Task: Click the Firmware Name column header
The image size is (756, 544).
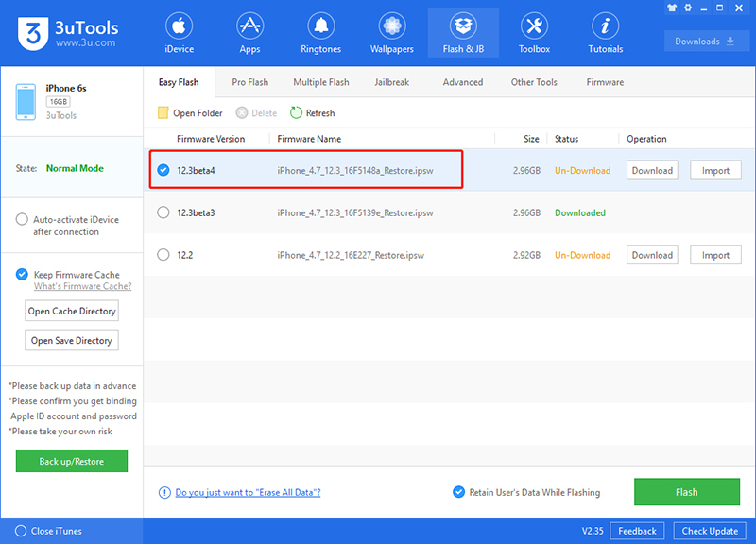Action: click(x=309, y=139)
